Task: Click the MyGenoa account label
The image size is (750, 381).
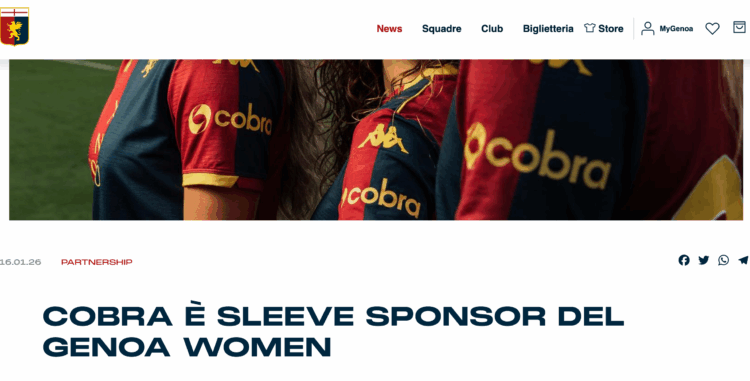Action: pyautogui.click(x=676, y=29)
